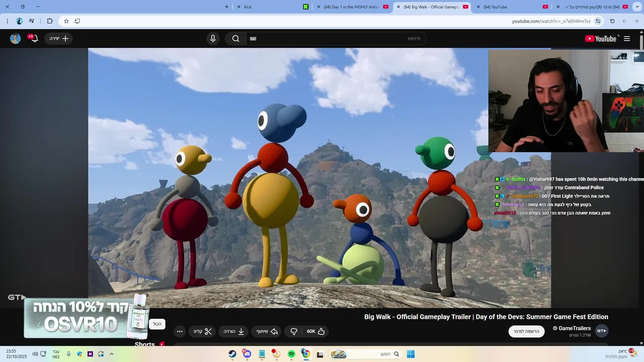
Task: Switch to the psyQRi tab
Action: click(x=592, y=7)
